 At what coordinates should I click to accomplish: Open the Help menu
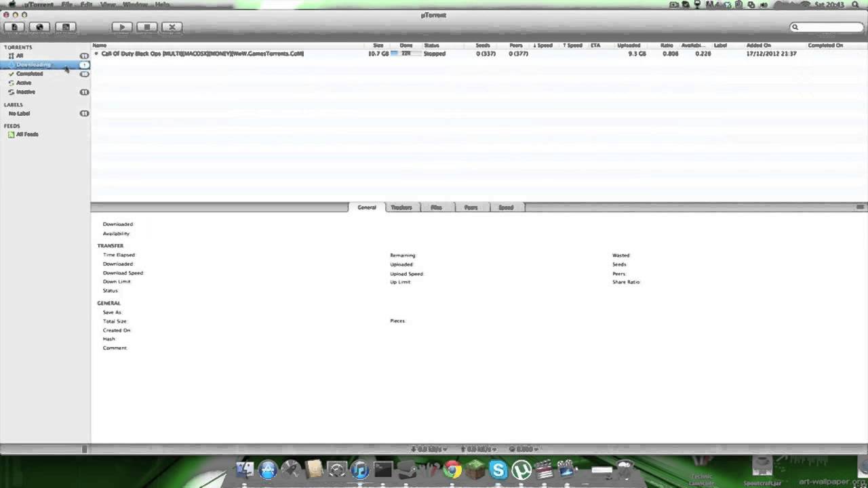point(162,5)
